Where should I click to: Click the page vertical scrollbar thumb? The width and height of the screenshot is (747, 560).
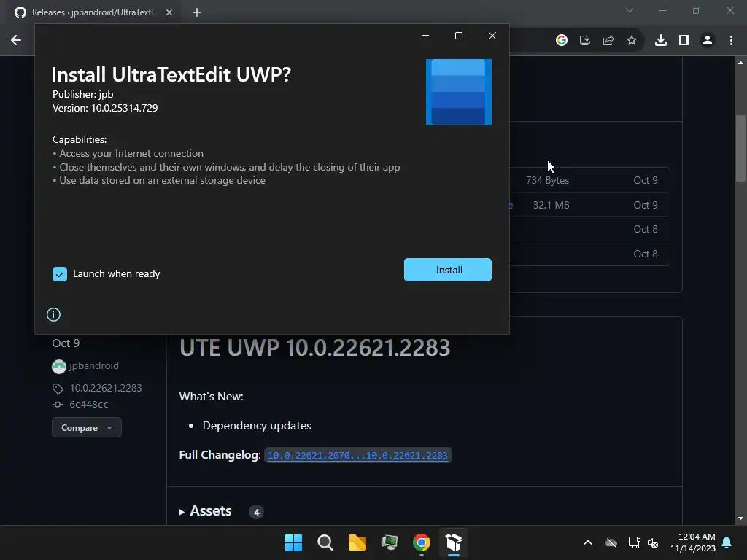tap(740, 148)
